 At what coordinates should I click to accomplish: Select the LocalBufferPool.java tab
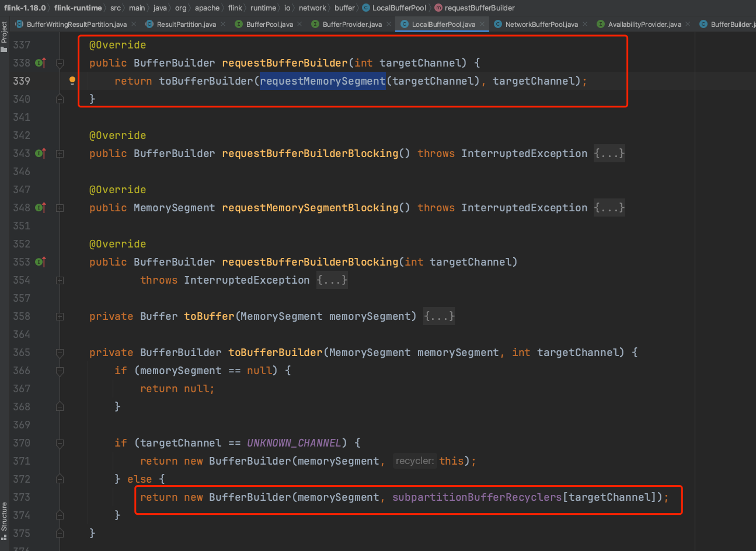point(443,24)
